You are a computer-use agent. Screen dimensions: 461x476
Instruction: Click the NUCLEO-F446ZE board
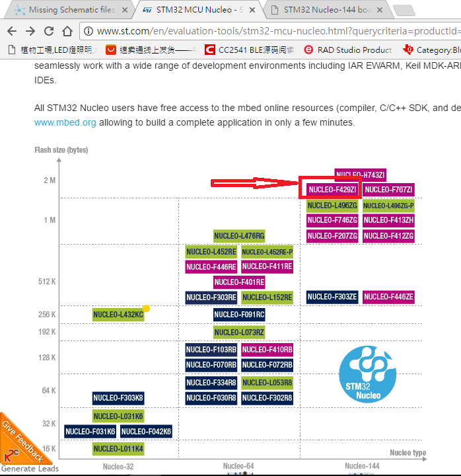point(388,297)
